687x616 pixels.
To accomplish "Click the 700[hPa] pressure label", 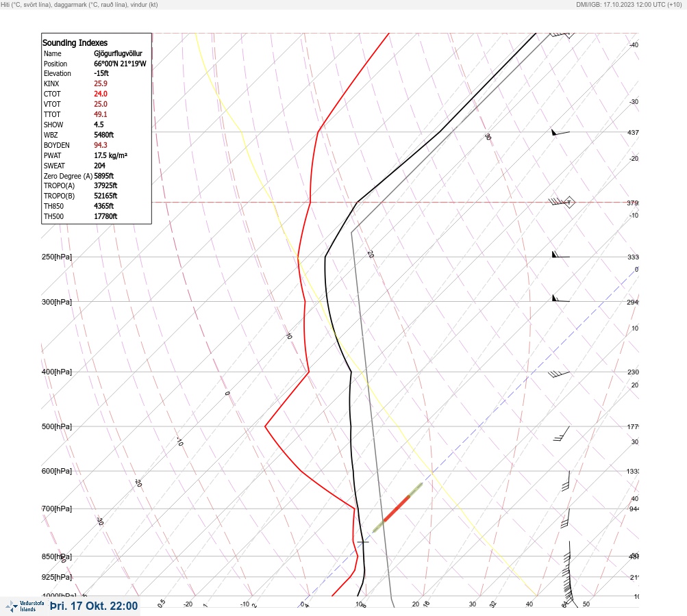I will [x=57, y=509].
